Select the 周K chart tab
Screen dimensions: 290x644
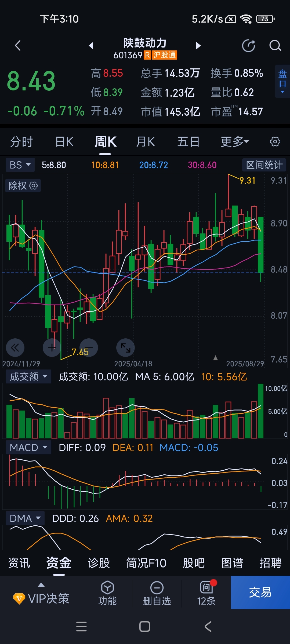tap(105, 141)
